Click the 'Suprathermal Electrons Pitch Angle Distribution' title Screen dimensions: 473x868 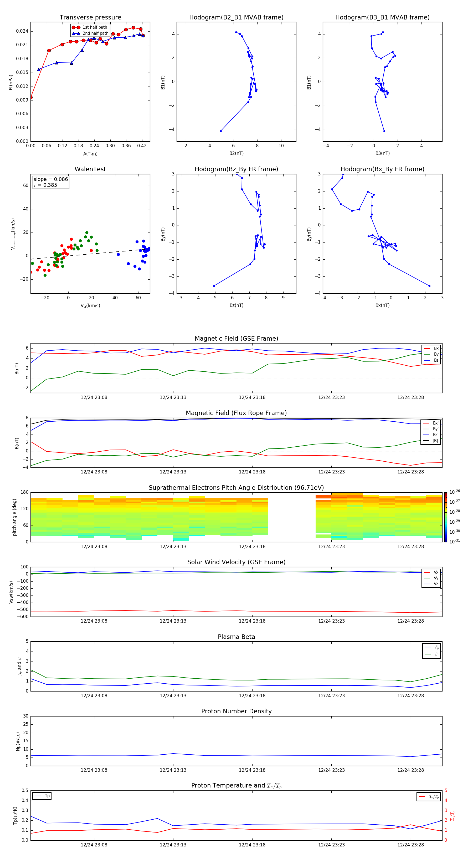click(236, 488)
